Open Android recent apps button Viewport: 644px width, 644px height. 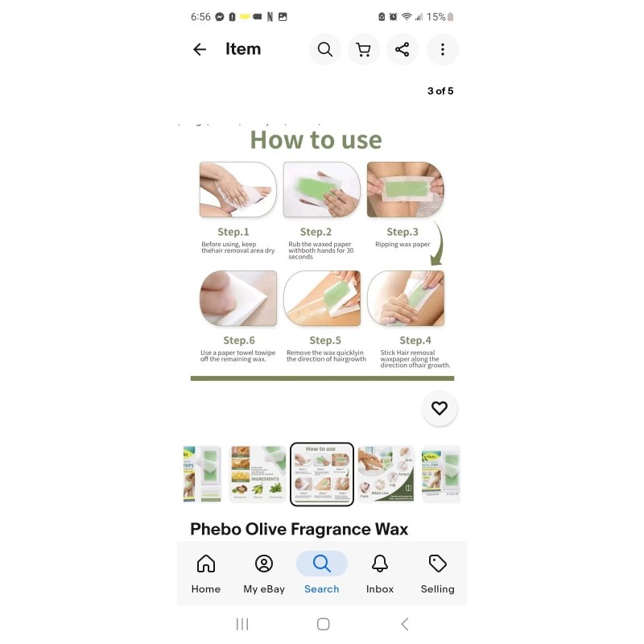242,625
